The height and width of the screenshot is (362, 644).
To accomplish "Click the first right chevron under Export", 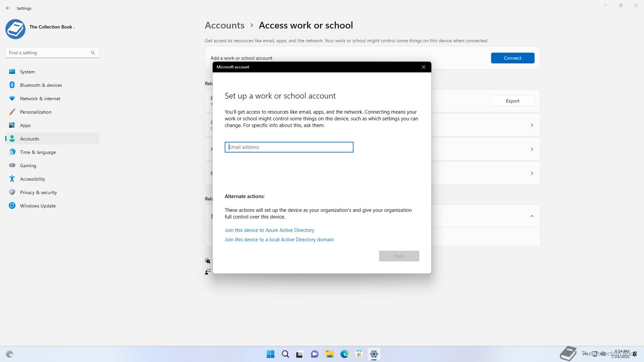I will point(532,125).
